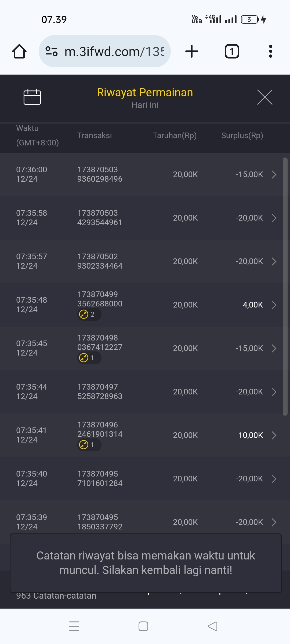Open a new browser tab
Viewport: 290px width, 644px height.
[x=192, y=51]
